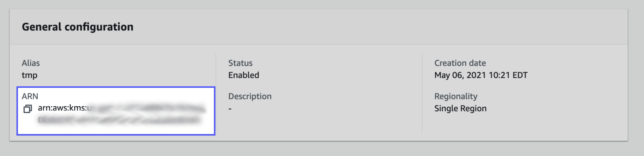Click the Regionality field label
This screenshot has height=156, width=644.
(456, 96)
